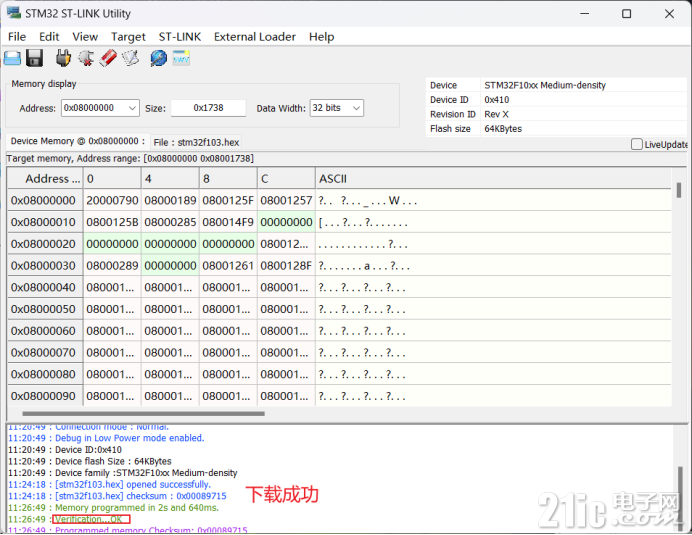Connect to target via plug icon
The image size is (692, 535).
[x=63, y=58]
